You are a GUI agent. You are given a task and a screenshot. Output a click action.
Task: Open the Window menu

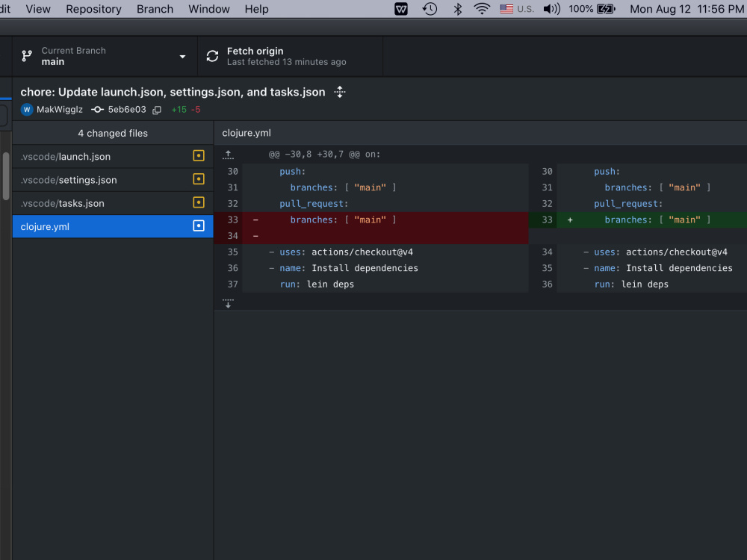208,9
